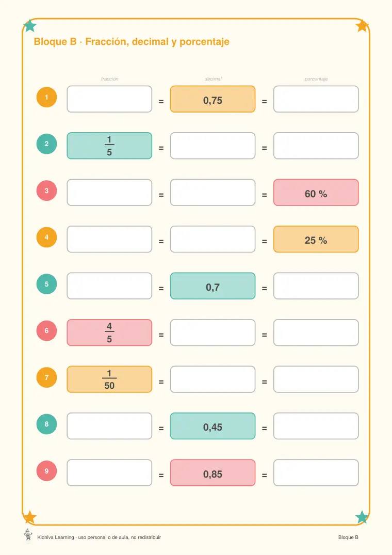Click the Kidniva Learning mascot logo
The image size is (392, 555).
point(28,535)
